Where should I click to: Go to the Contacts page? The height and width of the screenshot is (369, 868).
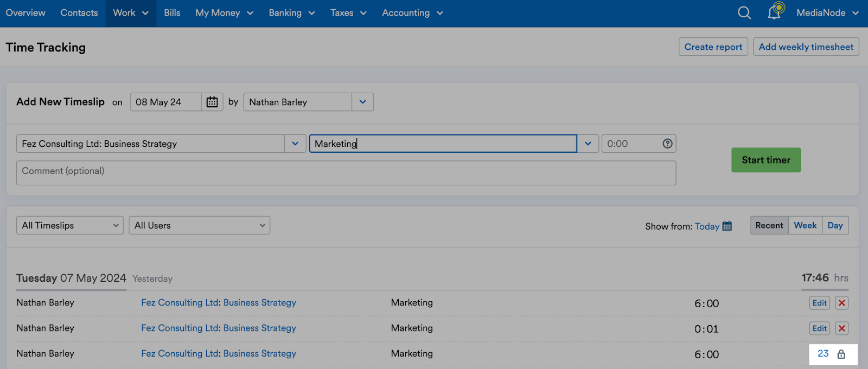click(79, 12)
